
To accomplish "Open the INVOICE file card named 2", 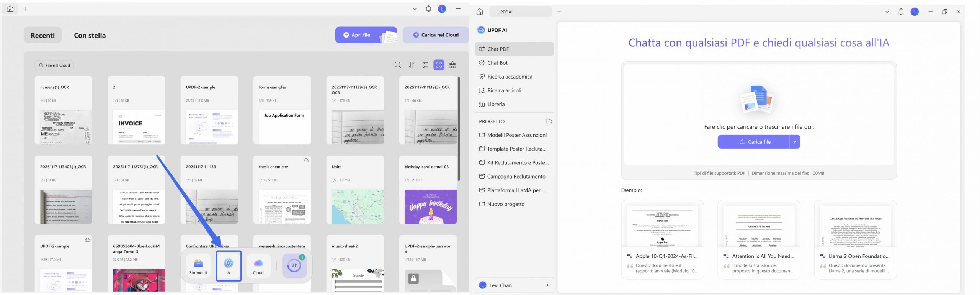I will point(136,110).
